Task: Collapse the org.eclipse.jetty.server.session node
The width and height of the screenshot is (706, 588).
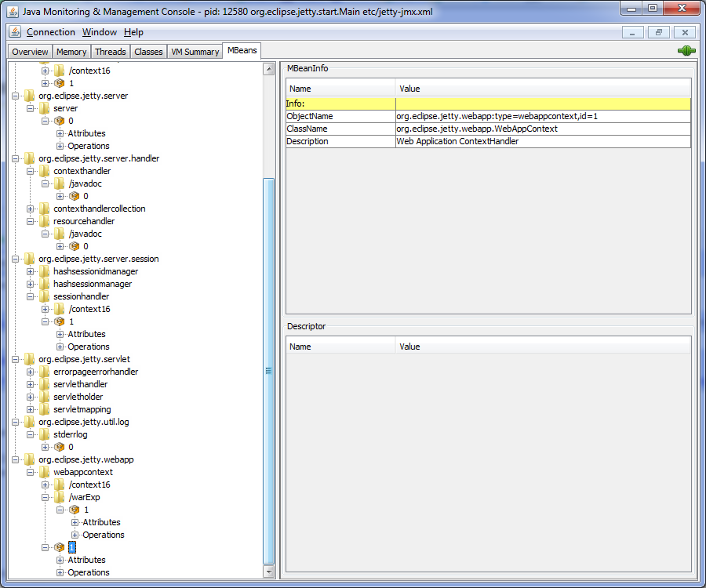Action: pyautogui.click(x=16, y=259)
